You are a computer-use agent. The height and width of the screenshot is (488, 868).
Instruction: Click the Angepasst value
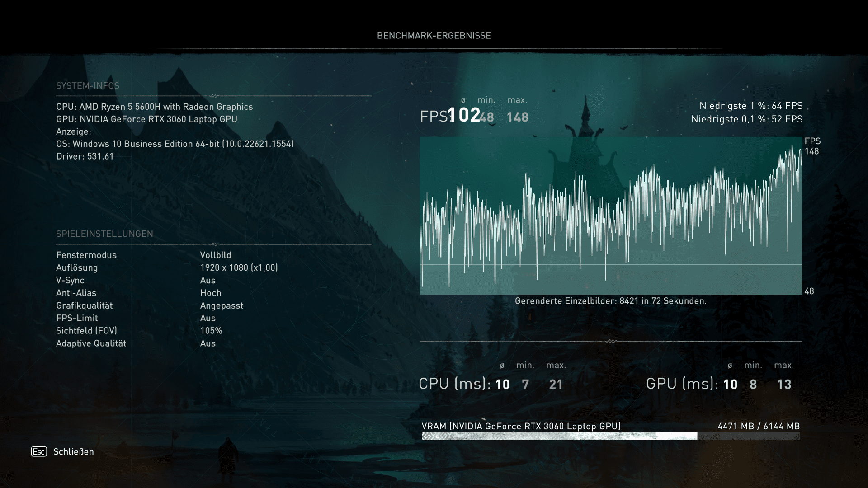(x=222, y=305)
